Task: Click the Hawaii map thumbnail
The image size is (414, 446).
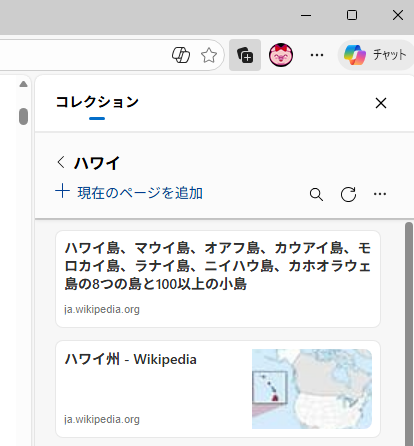Action: [x=312, y=389]
